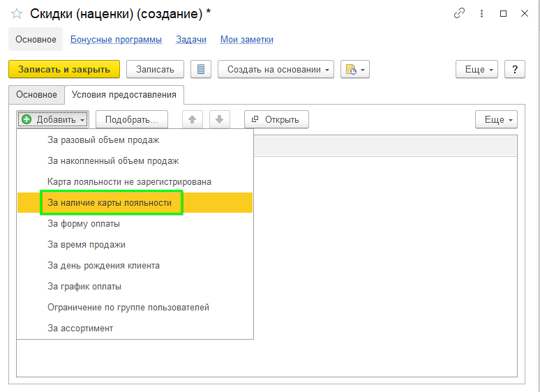Screen dimensions: 540x392
Task: Expand the Добавить dropdown button
Action: (53, 119)
